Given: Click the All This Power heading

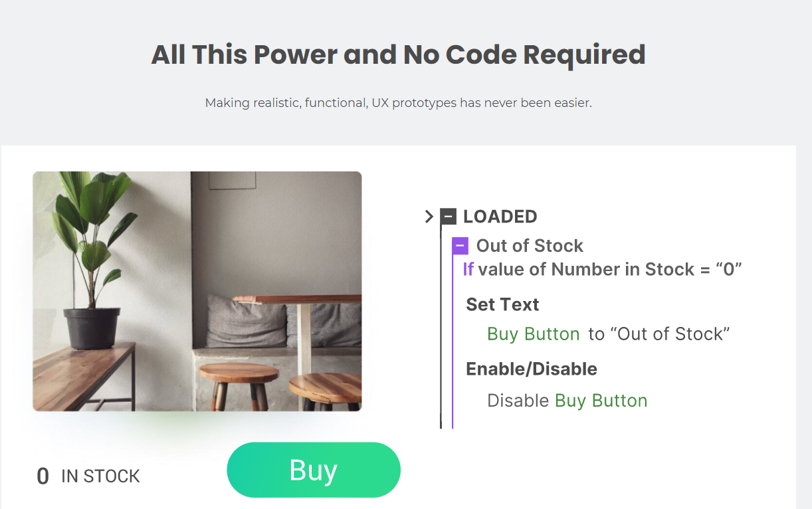Looking at the screenshot, I should [x=398, y=54].
